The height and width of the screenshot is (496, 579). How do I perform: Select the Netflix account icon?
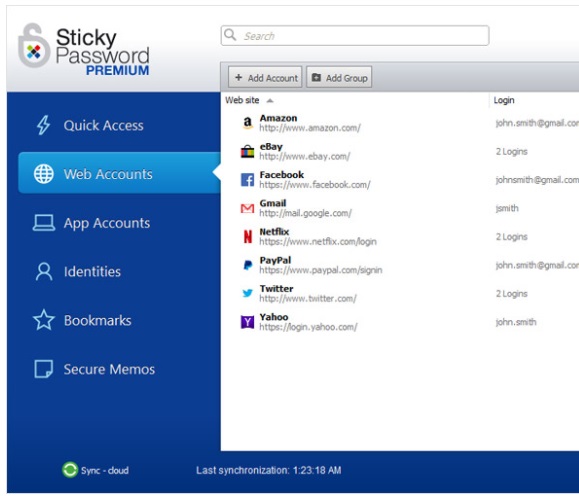click(248, 237)
